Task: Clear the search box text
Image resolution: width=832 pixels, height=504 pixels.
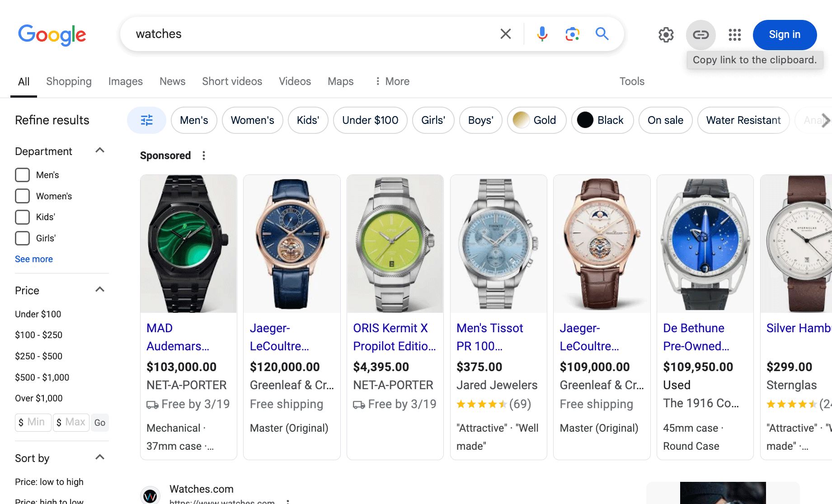Action: point(506,34)
